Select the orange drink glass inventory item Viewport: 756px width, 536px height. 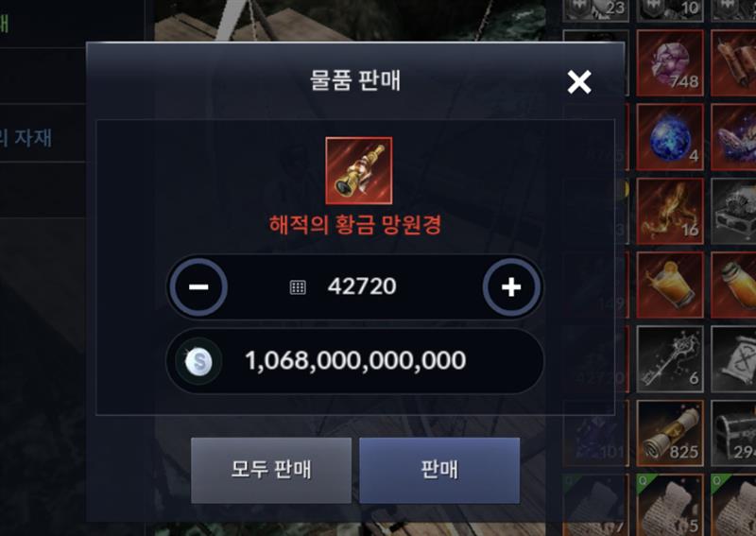point(670,285)
